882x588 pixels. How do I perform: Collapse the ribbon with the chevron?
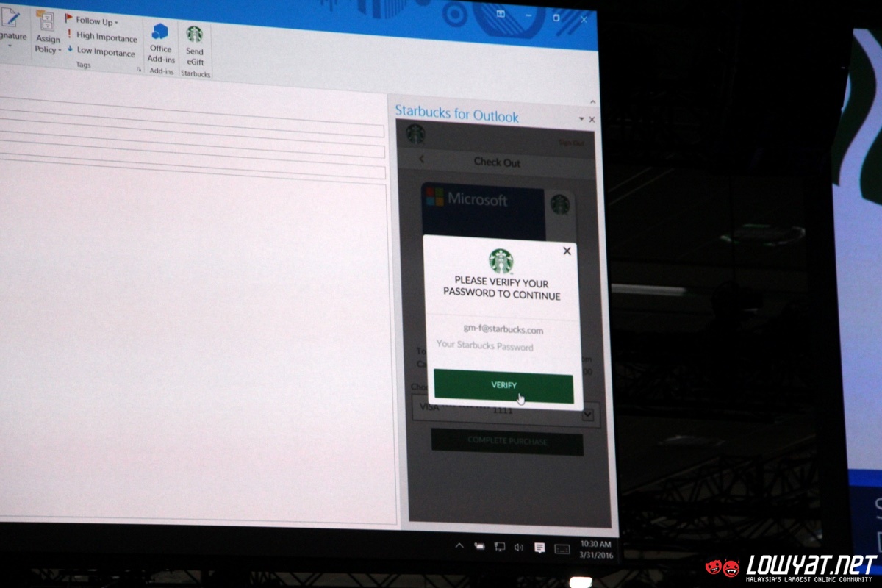click(x=593, y=101)
